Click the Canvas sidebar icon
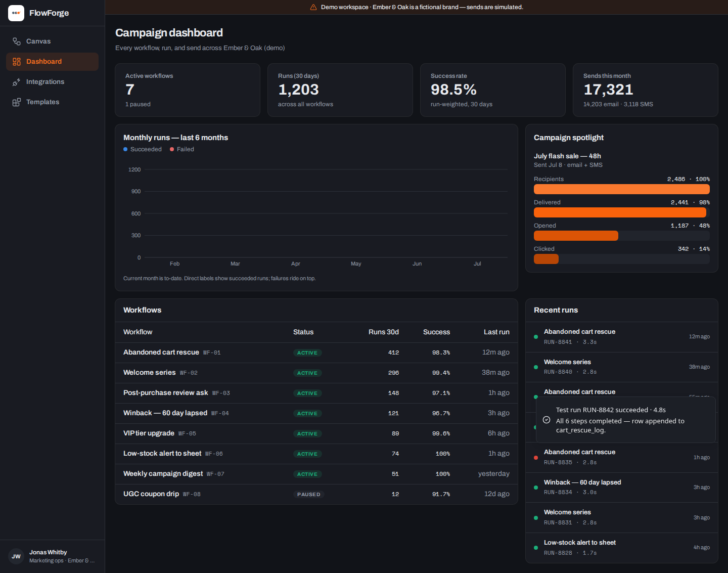The image size is (728, 573). pos(17,41)
